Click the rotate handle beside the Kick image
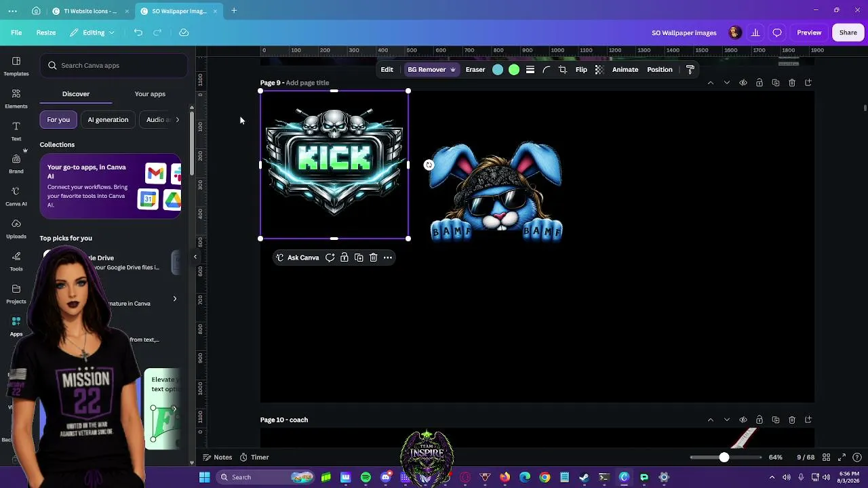Image resolution: width=868 pixels, height=488 pixels. [429, 165]
